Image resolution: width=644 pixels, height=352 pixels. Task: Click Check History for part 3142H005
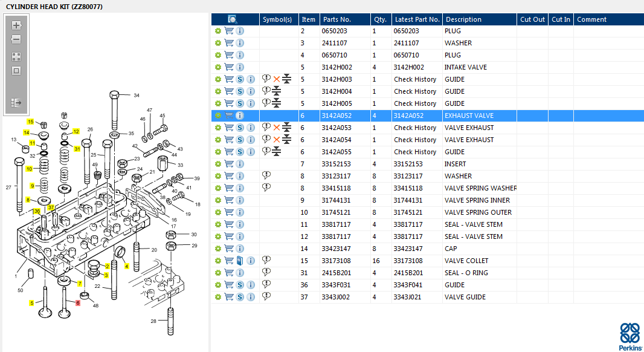click(x=415, y=103)
